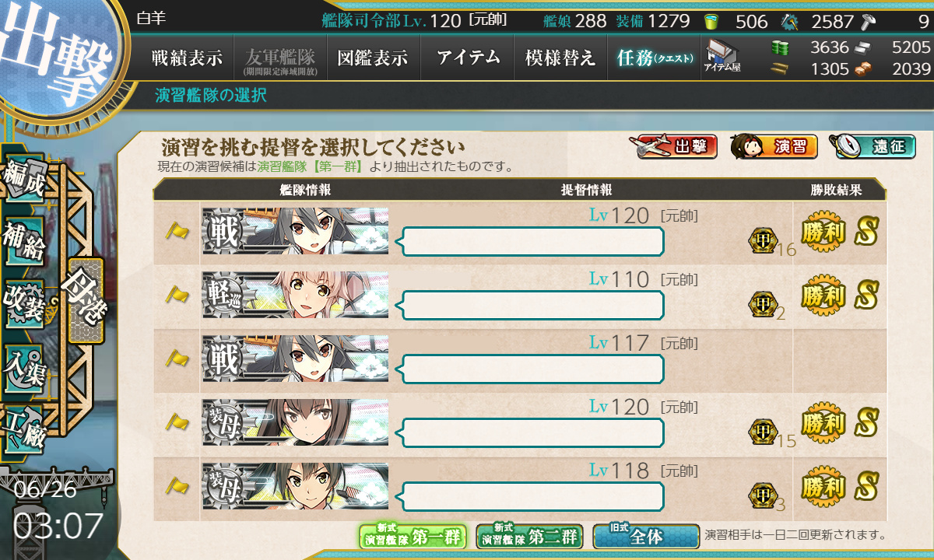Select the Lv117 admiral practice opponent row
This screenshot has width=934, height=560.
(x=520, y=361)
